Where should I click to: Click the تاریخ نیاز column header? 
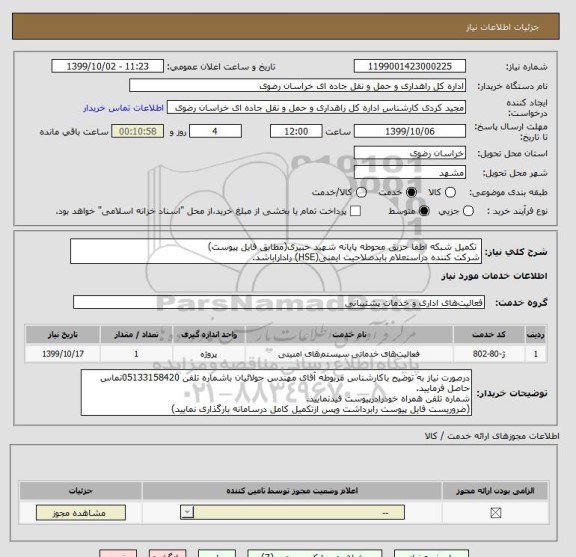click(x=63, y=334)
